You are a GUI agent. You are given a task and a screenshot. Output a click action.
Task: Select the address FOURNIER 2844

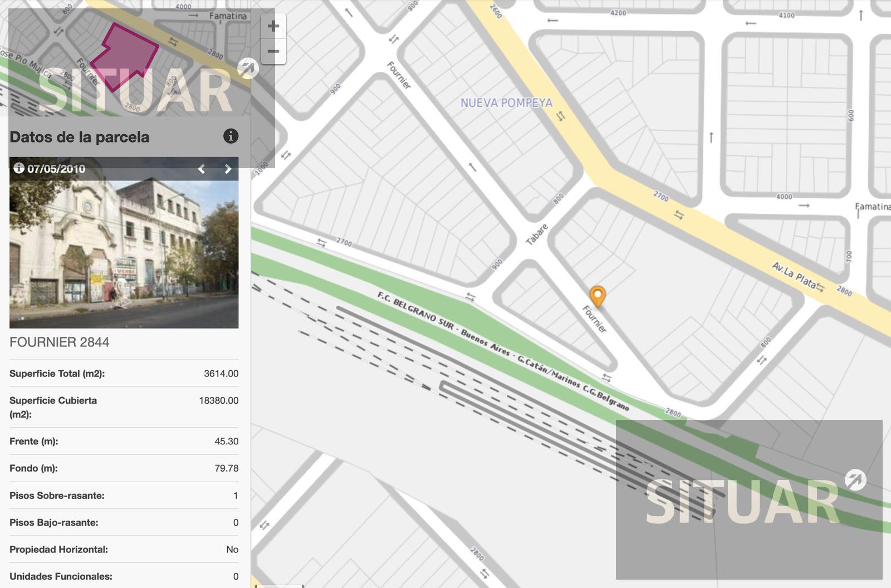tap(60, 342)
